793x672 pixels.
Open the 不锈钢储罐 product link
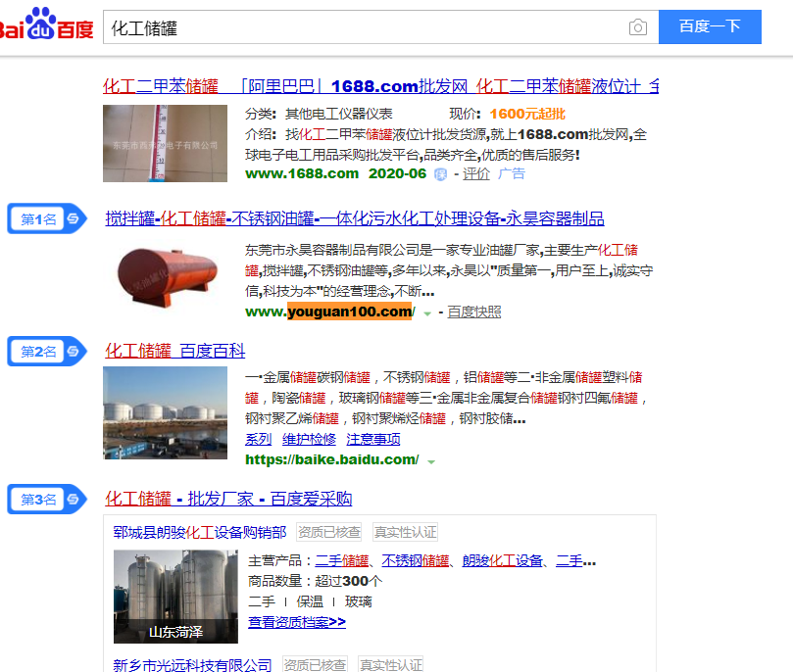click(x=416, y=561)
